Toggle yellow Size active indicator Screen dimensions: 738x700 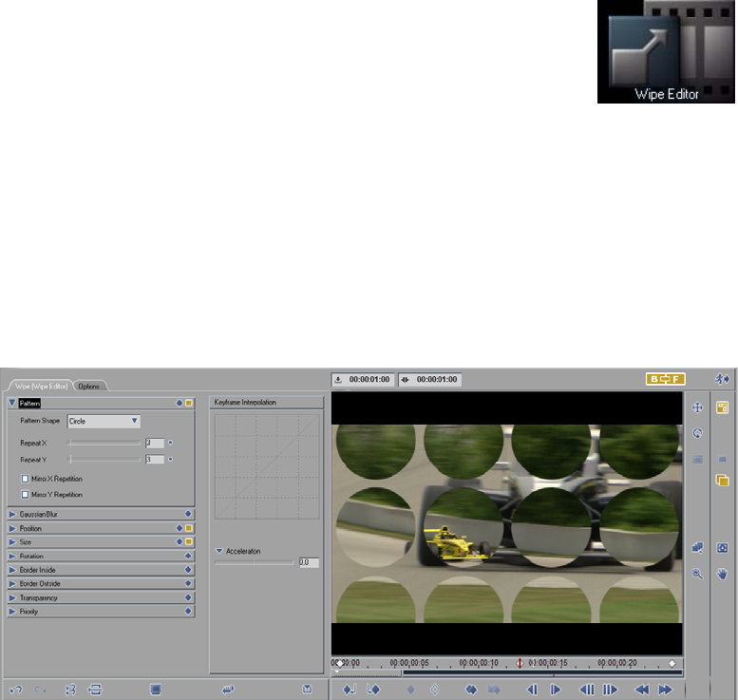coord(189,541)
